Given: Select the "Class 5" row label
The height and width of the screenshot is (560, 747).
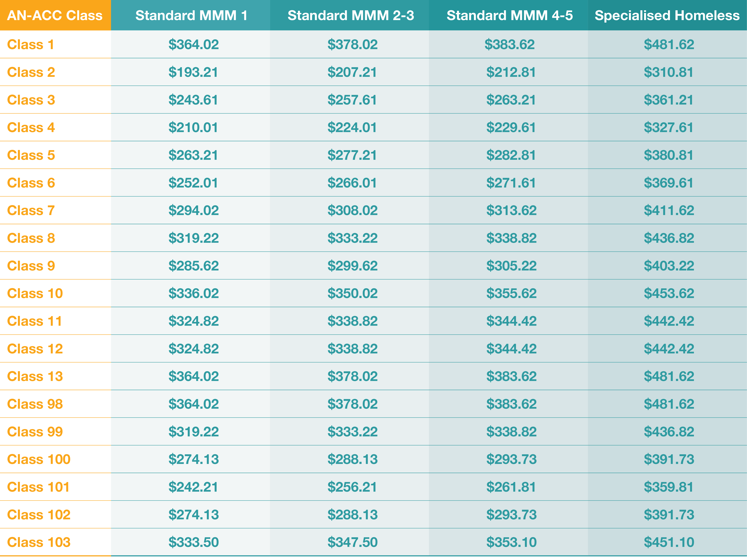Looking at the screenshot, I should 31,155.
